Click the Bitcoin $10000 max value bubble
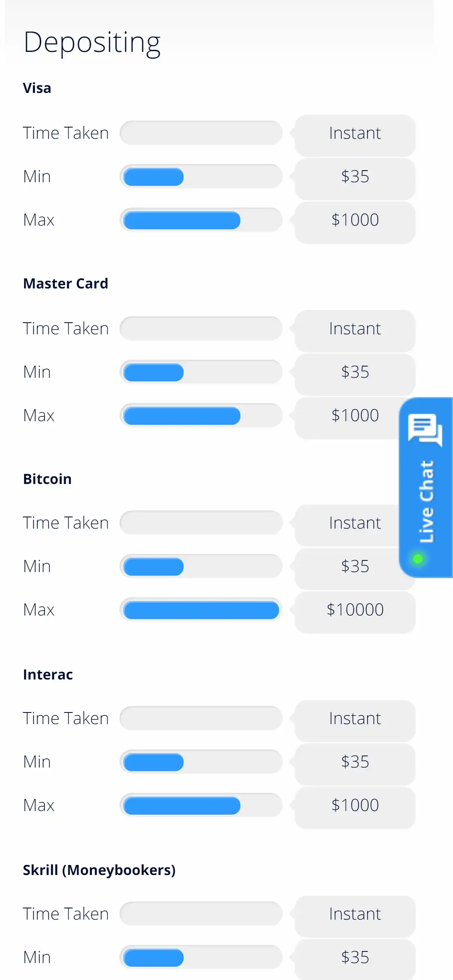Viewport: 453px width, 980px height. pyautogui.click(x=355, y=610)
